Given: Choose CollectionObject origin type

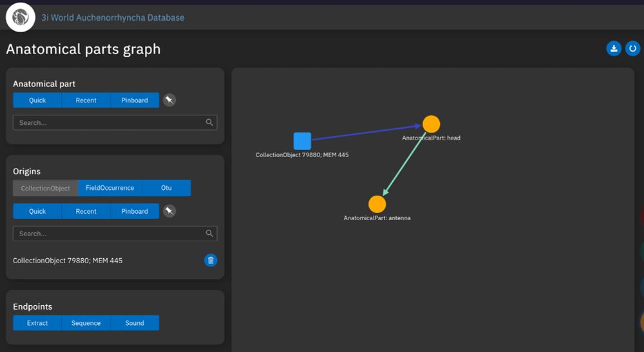Looking at the screenshot, I should click(45, 188).
